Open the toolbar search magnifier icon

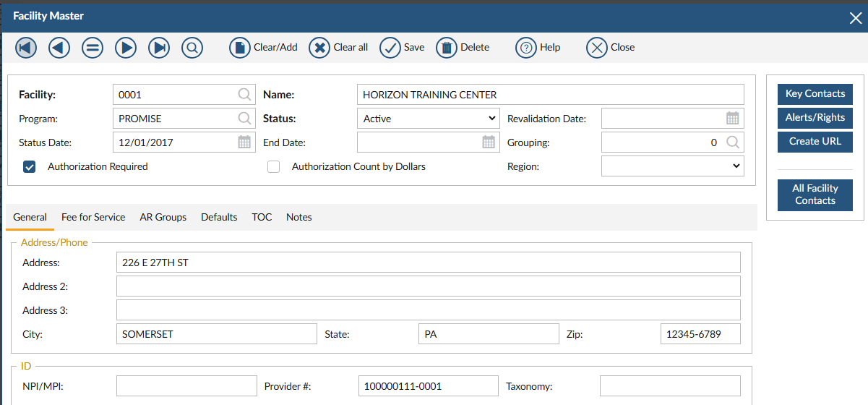(x=192, y=48)
